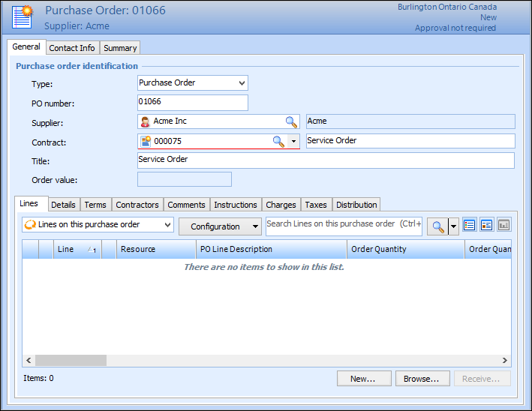Open the Terms sub-tab
This screenshot has width=532, height=411.
click(x=95, y=205)
